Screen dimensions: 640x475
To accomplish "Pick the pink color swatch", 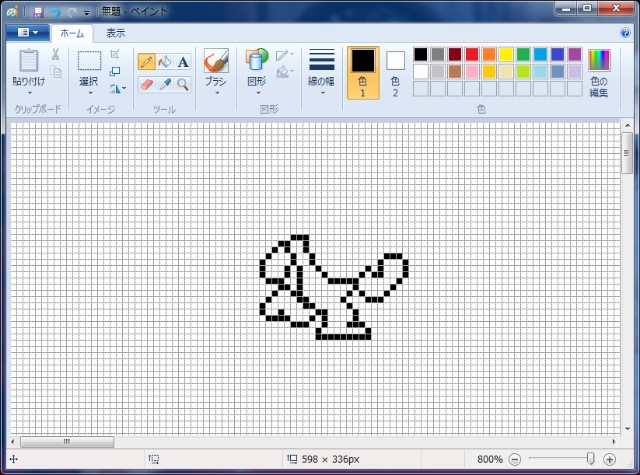I will click(472, 71).
